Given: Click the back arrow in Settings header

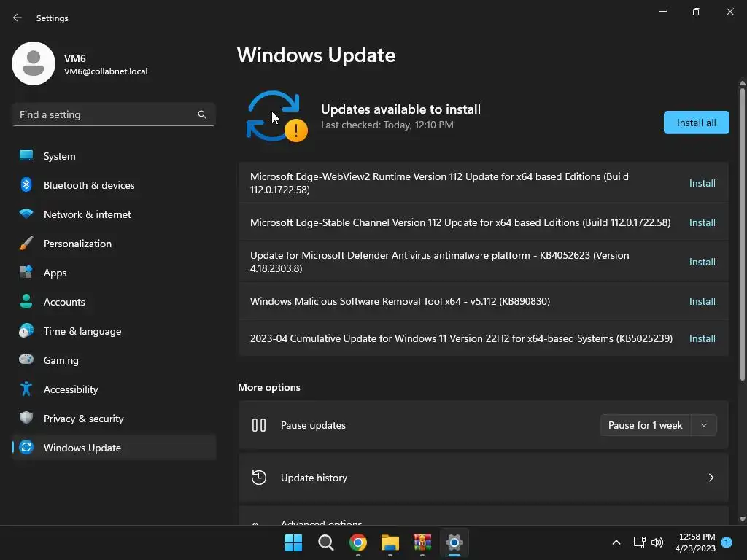Looking at the screenshot, I should [x=18, y=17].
